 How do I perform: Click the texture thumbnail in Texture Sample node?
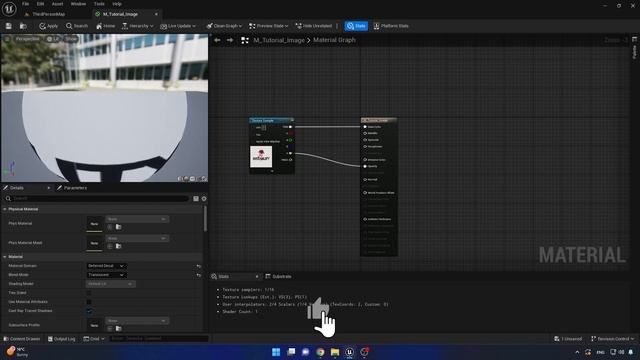(x=261, y=157)
